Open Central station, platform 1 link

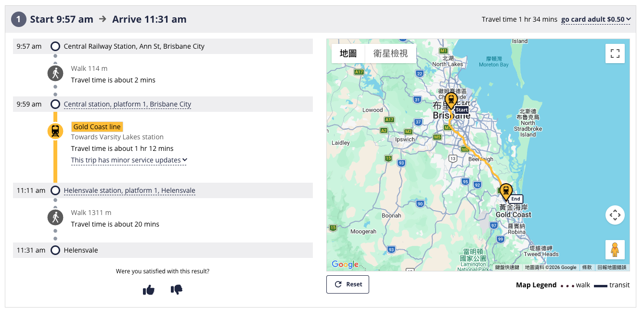coord(128,104)
